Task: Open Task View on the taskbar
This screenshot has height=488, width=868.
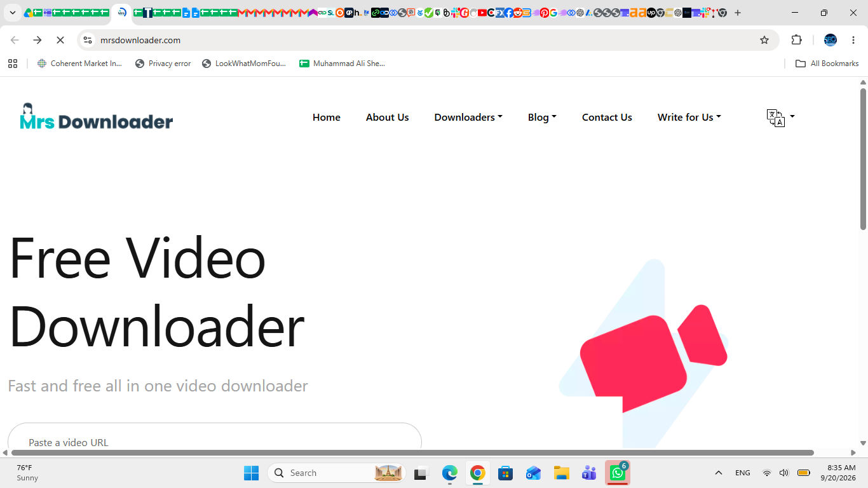Action: [x=420, y=473]
